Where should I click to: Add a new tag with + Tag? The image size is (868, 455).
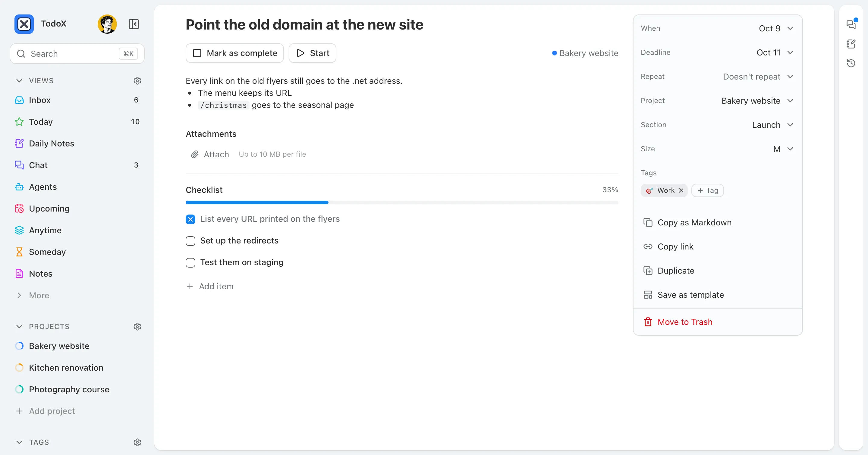(708, 190)
